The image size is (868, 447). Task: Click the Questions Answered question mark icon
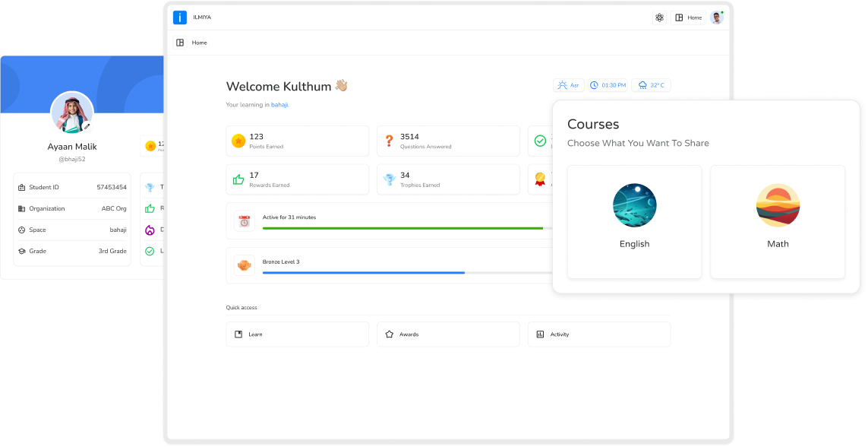coord(390,141)
